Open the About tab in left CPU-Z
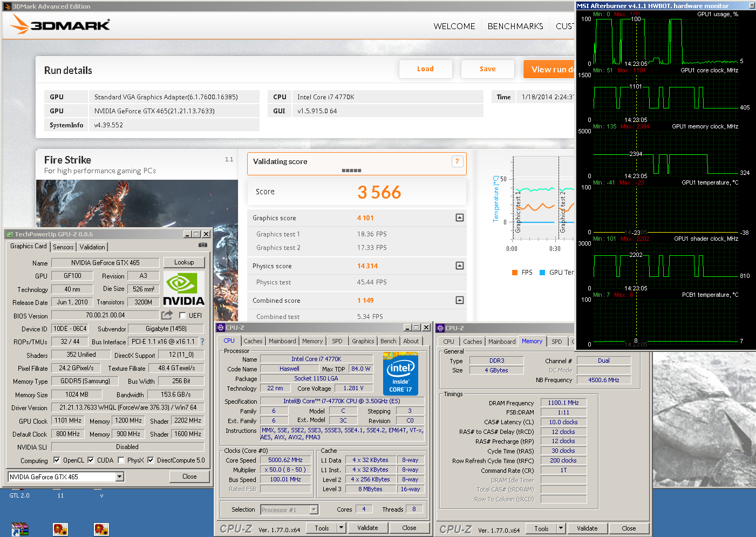Screen dimensions: 756x537 [411, 341]
